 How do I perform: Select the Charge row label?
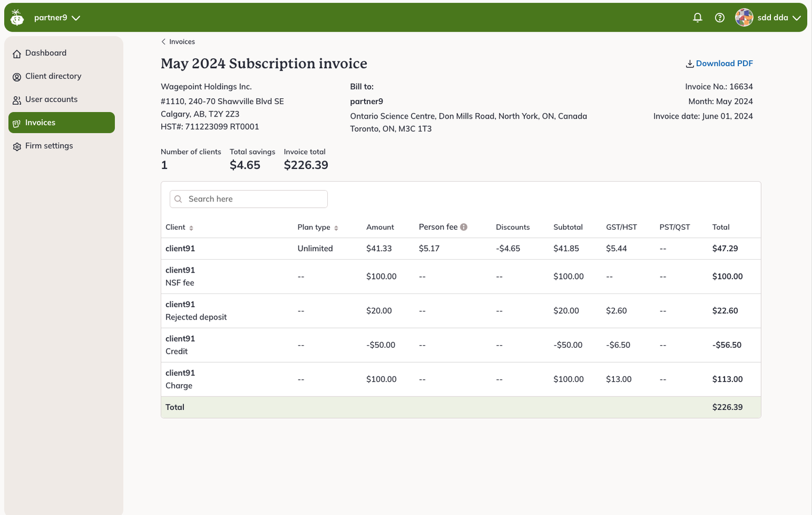click(x=179, y=385)
